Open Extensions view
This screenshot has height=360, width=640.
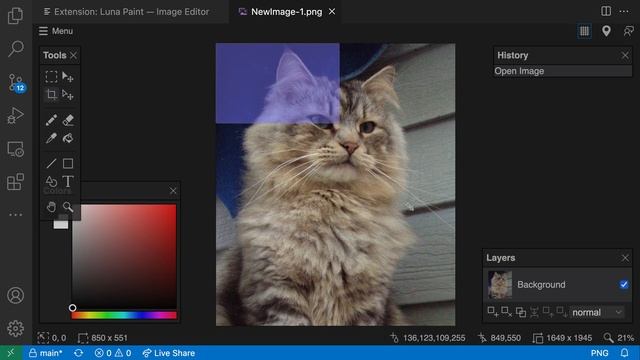(16, 182)
